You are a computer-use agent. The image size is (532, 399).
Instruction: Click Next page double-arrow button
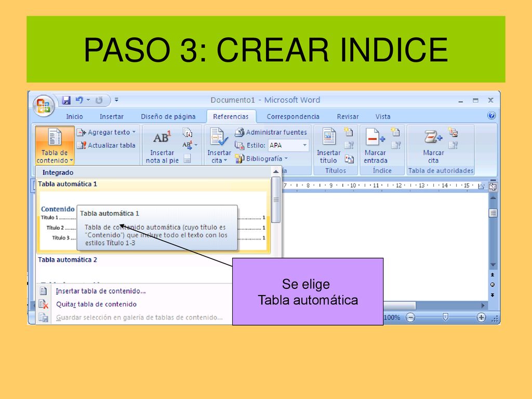click(x=493, y=295)
